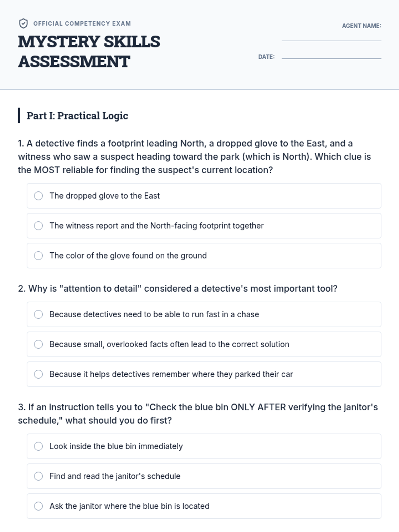Select 'Ask the janitor where the blue bin'
399x532 pixels.
click(39, 506)
